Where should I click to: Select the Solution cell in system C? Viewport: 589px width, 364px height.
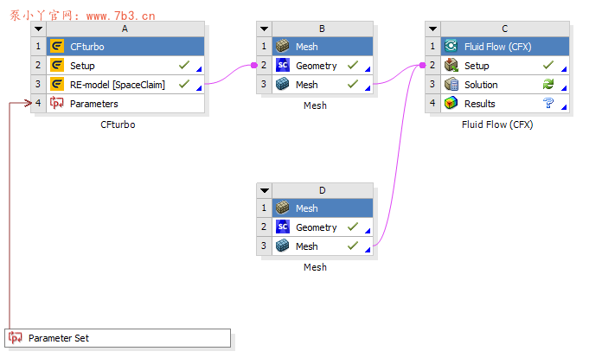tap(505, 85)
